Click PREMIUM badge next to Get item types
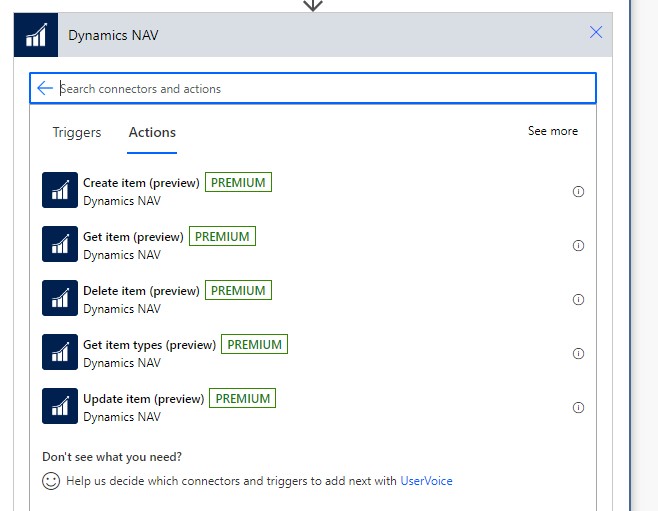This screenshot has width=658, height=511. click(x=254, y=344)
